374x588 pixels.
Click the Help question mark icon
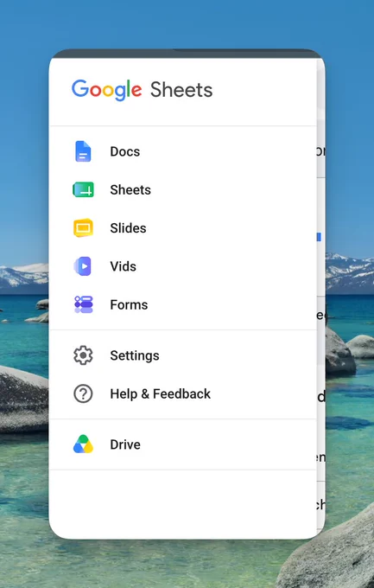click(x=83, y=393)
